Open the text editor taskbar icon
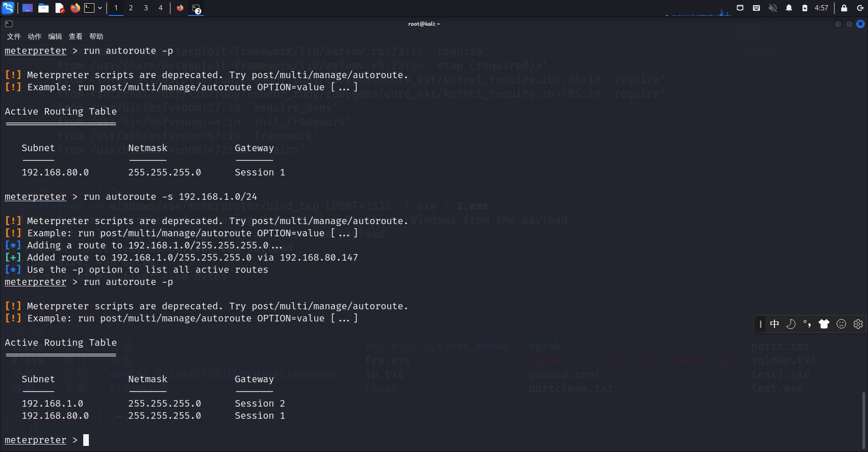 [59, 8]
